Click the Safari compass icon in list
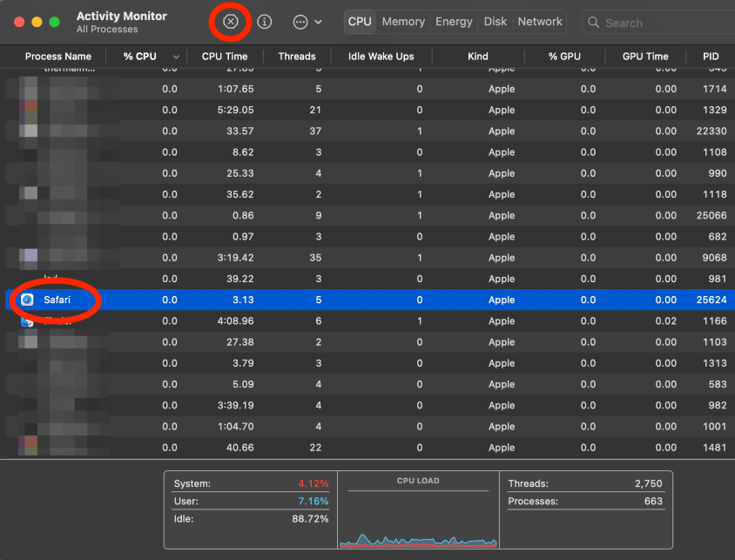Viewport: 735px width, 560px height. (x=27, y=300)
